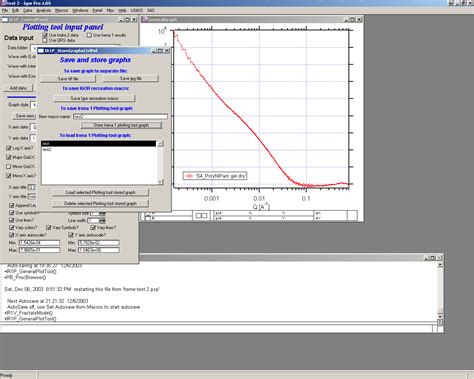Click the graph cursor A/B icon in info bar
The image size is (474, 379).
(x=147, y=216)
